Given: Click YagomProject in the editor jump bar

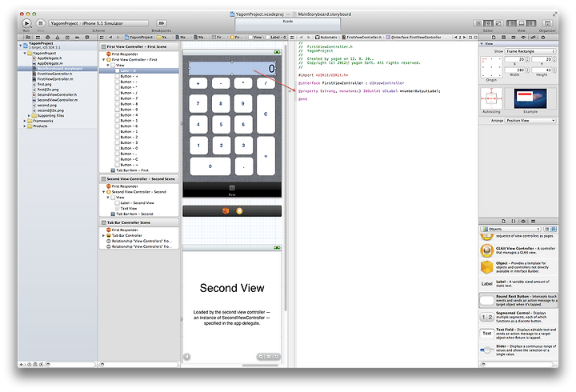Looking at the screenshot, I should [x=138, y=37].
